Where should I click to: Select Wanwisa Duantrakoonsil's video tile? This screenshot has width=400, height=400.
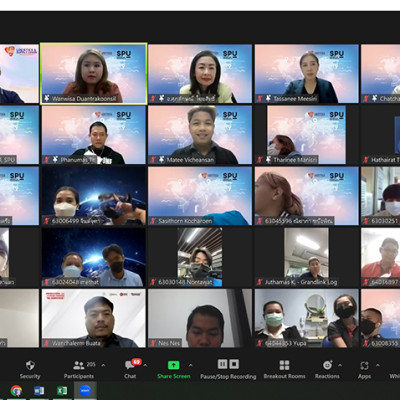[94, 74]
